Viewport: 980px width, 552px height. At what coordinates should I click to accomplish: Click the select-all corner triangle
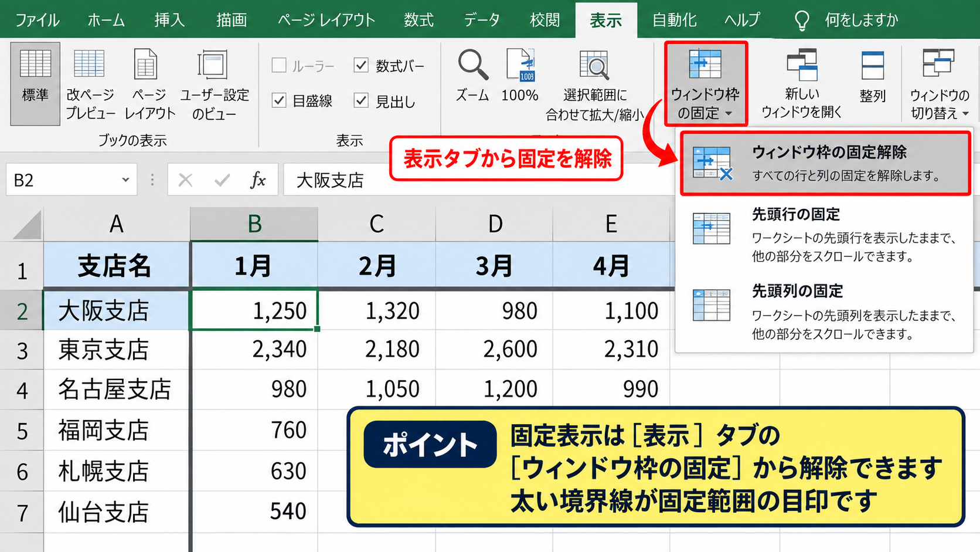tap(27, 225)
